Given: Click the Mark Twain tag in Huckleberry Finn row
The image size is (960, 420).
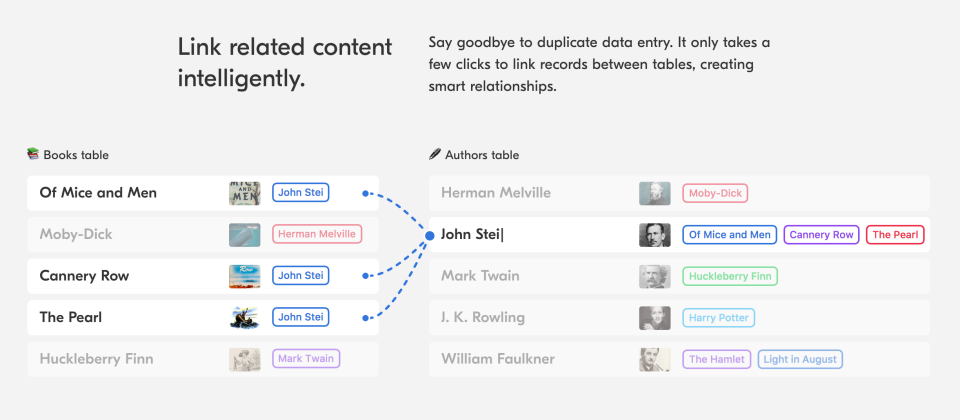Looking at the screenshot, I should point(306,359).
